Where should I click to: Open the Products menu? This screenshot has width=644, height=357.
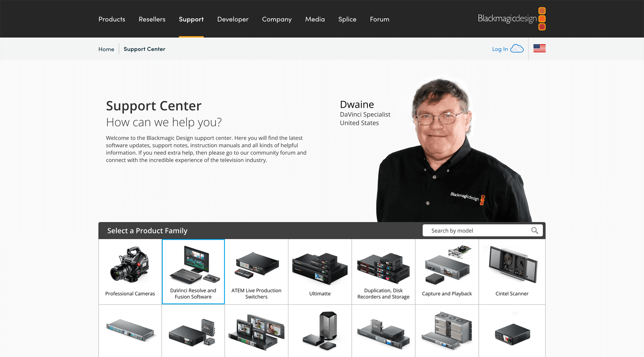click(112, 19)
